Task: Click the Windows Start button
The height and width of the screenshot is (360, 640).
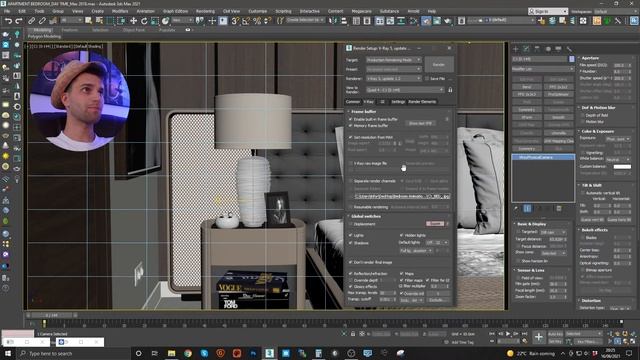Action: pyautogui.click(x=8, y=353)
